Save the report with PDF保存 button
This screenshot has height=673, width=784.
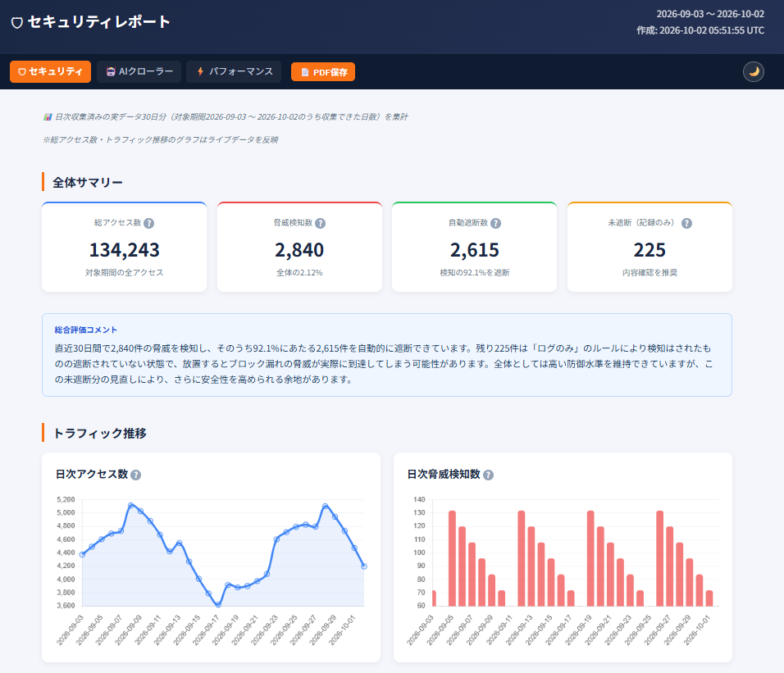point(323,72)
